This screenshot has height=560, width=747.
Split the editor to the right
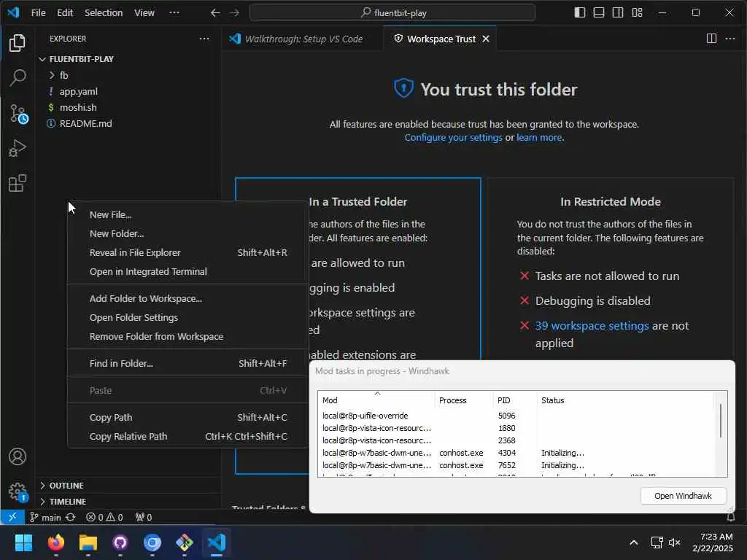point(711,39)
